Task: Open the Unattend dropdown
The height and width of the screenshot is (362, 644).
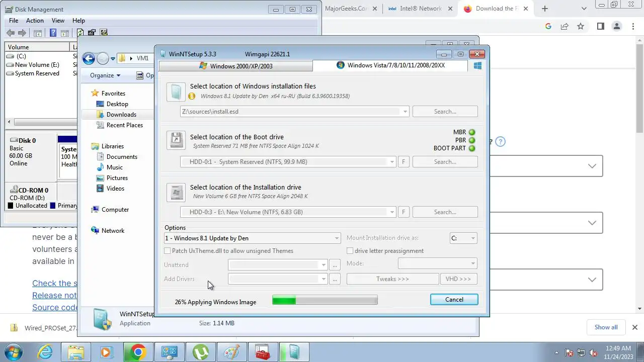Action: click(324, 265)
